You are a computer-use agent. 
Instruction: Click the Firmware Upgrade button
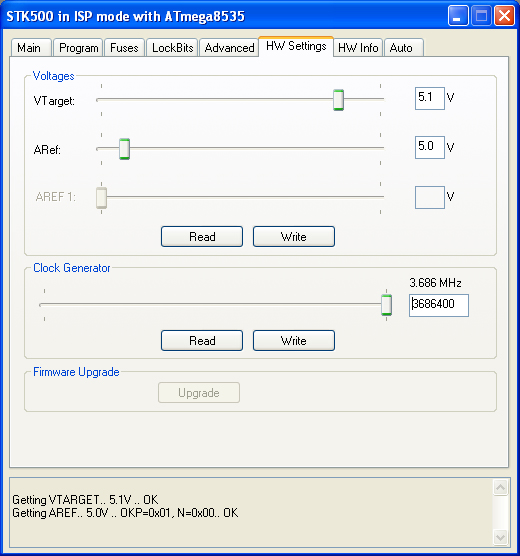pyautogui.click(x=199, y=393)
